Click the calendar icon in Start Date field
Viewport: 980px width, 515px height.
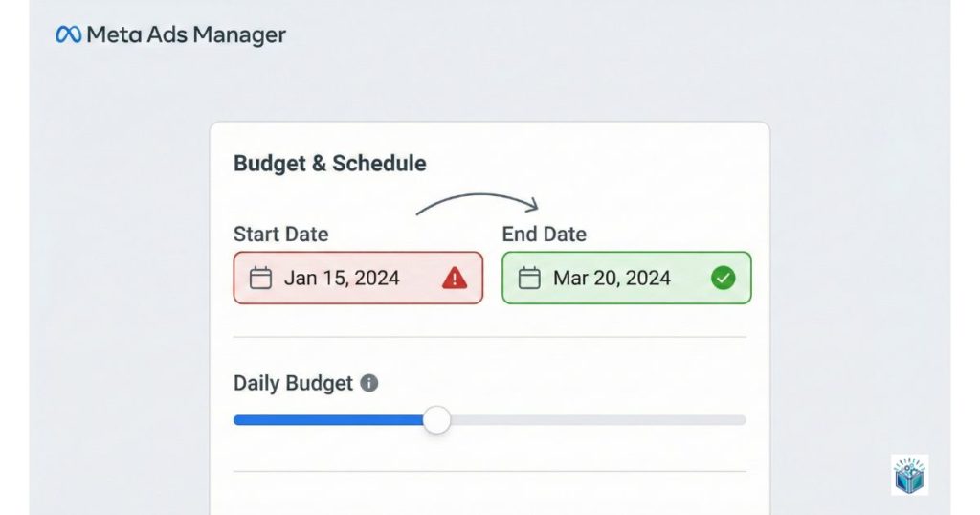coord(260,279)
